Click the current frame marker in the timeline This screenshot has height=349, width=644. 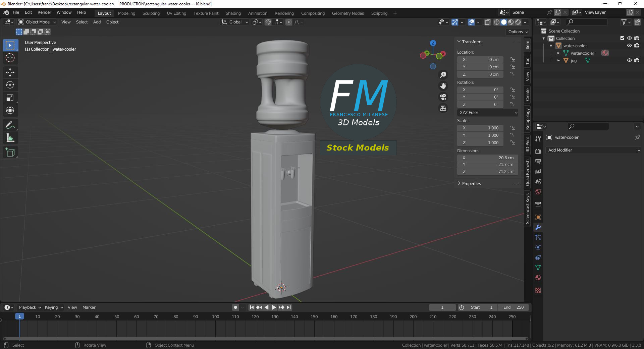click(19, 316)
